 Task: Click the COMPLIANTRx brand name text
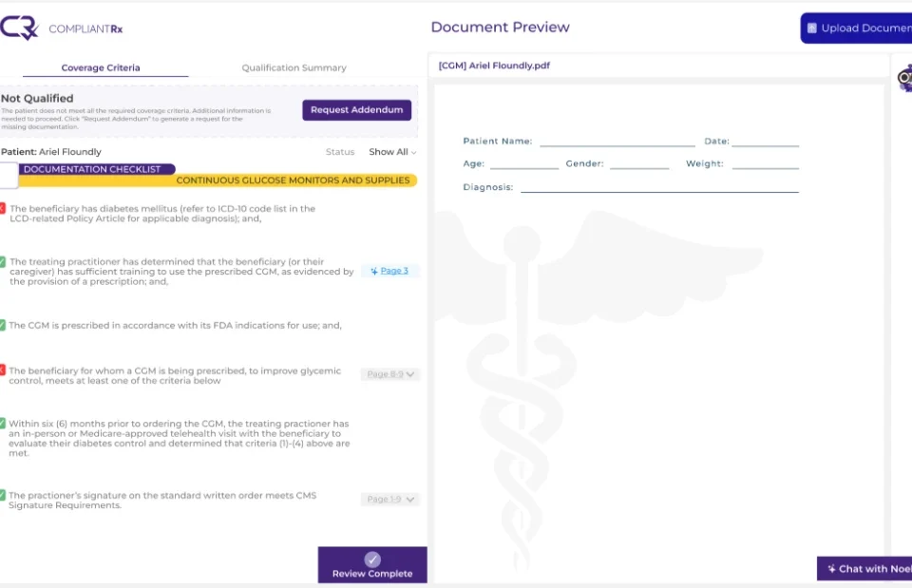point(85,28)
